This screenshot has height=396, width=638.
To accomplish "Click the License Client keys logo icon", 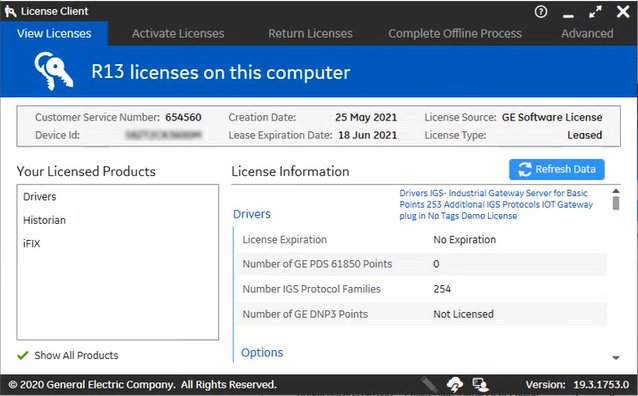I will pyautogui.click(x=10, y=11).
